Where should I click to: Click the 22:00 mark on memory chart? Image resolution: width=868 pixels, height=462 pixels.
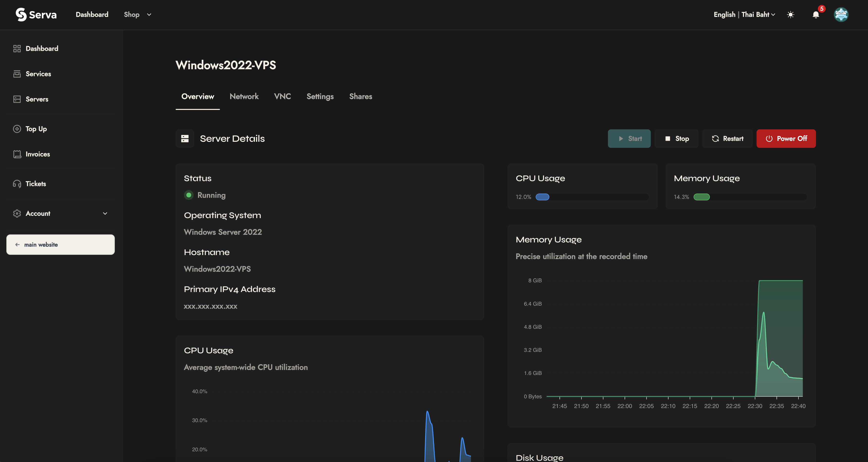(x=625, y=406)
